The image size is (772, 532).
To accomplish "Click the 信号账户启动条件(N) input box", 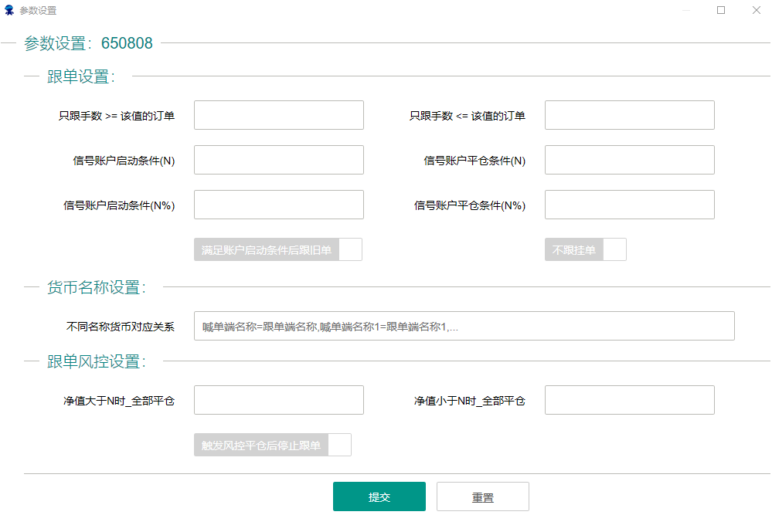I will click(x=278, y=160).
